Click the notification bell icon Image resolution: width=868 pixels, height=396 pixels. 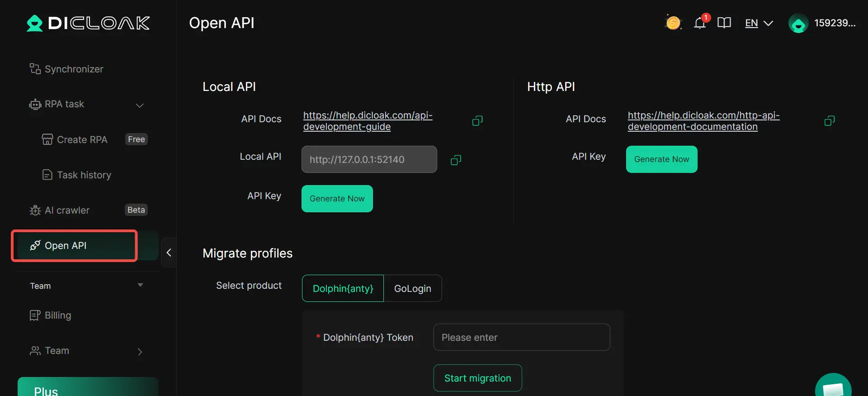[700, 23]
